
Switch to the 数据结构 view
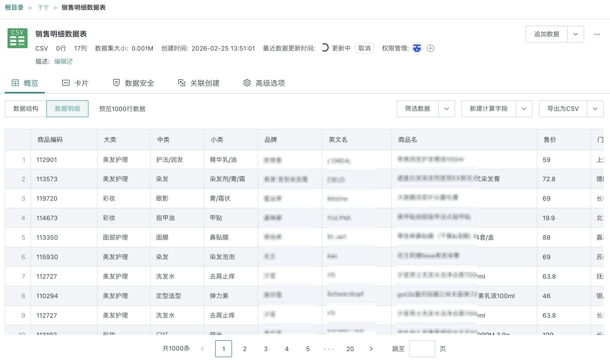click(x=26, y=109)
